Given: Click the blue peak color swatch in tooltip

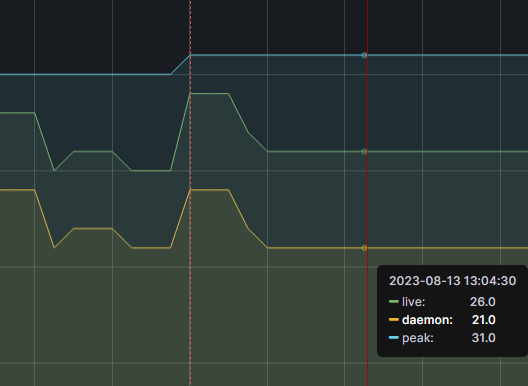Looking at the screenshot, I should 394,337.
